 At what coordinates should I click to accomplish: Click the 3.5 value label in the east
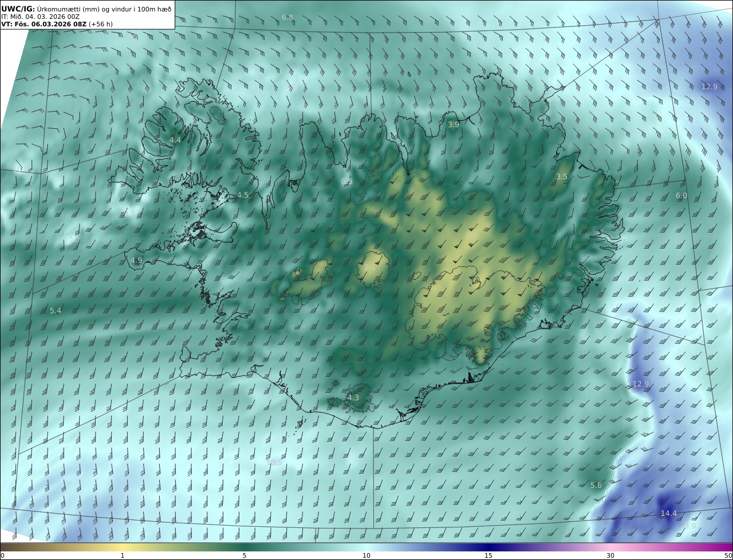[562, 177]
